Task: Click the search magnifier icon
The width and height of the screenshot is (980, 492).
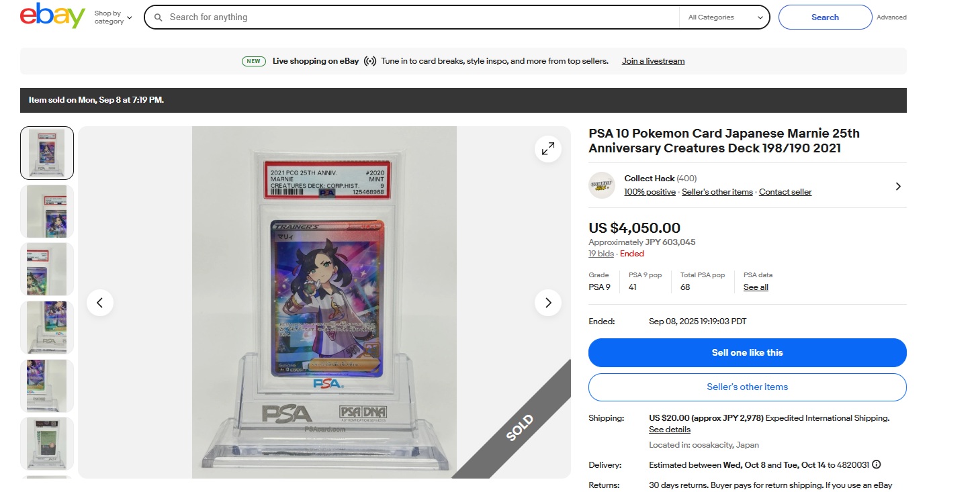Action: coord(159,17)
